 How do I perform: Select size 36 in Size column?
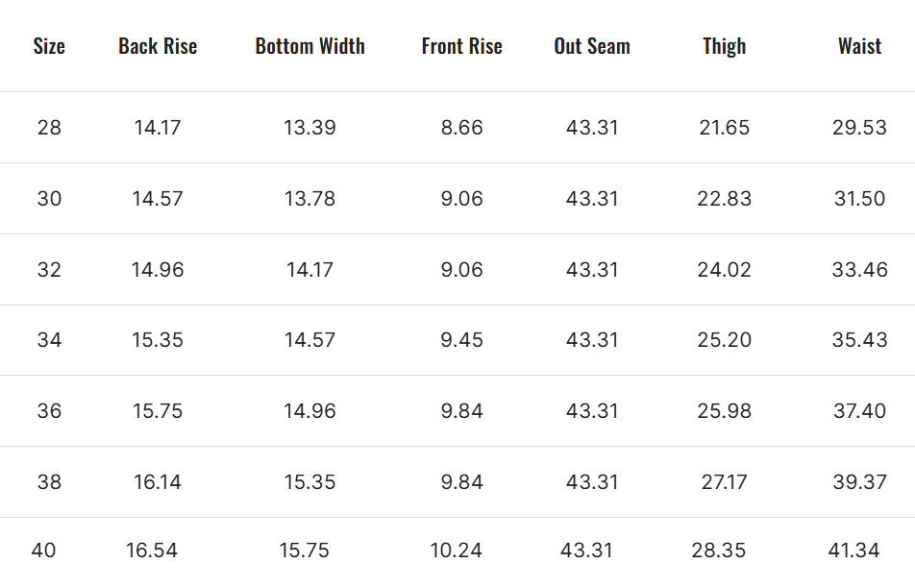click(x=49, y=411)
